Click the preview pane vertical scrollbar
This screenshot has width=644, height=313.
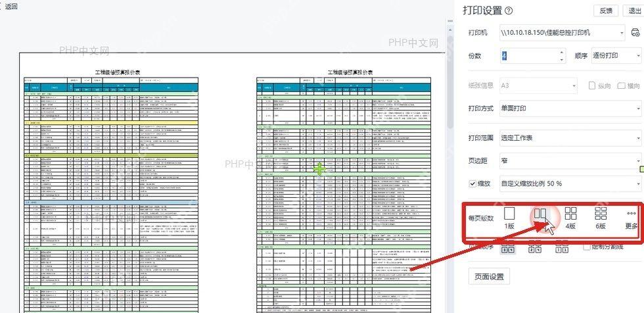tap(450, 82)
